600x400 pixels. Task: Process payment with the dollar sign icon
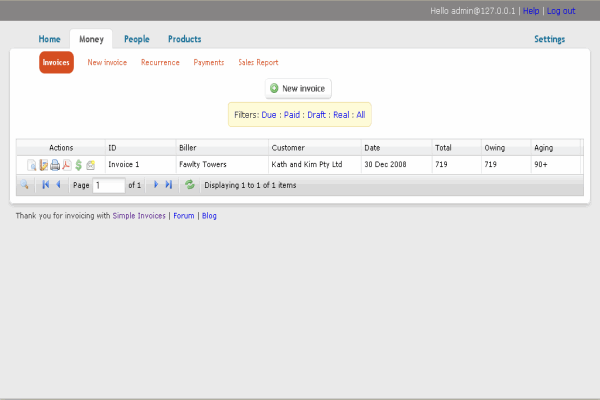(x=79, y=165)
